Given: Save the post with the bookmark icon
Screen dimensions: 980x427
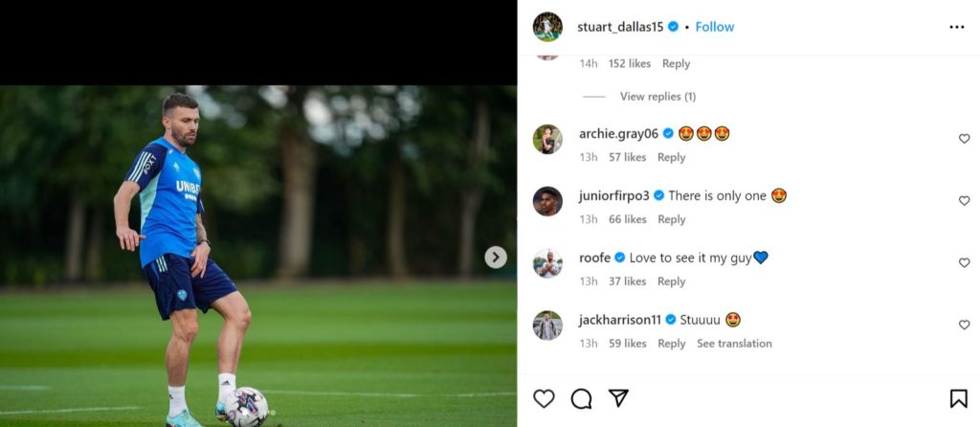Looking at the screenshot, I should click(958, 398).
